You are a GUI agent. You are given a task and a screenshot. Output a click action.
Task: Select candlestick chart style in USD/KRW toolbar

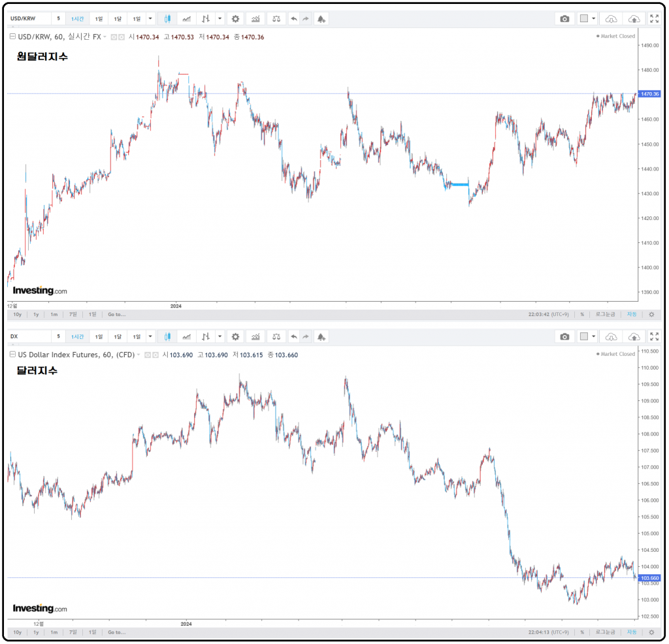point(167,19)
